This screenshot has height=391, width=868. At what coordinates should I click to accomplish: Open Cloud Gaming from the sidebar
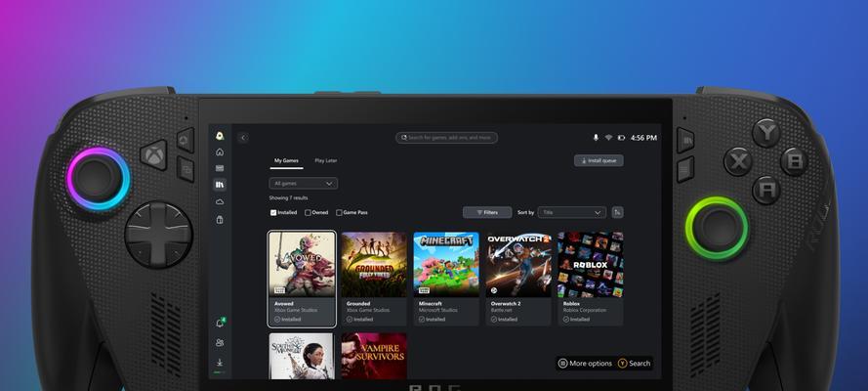click(220, 202)
